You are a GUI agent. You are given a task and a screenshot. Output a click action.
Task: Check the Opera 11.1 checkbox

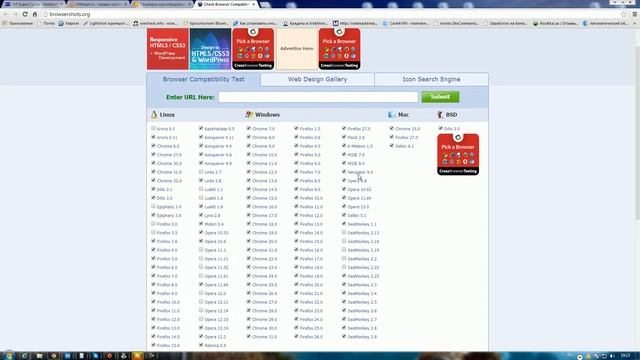point(201,249)
